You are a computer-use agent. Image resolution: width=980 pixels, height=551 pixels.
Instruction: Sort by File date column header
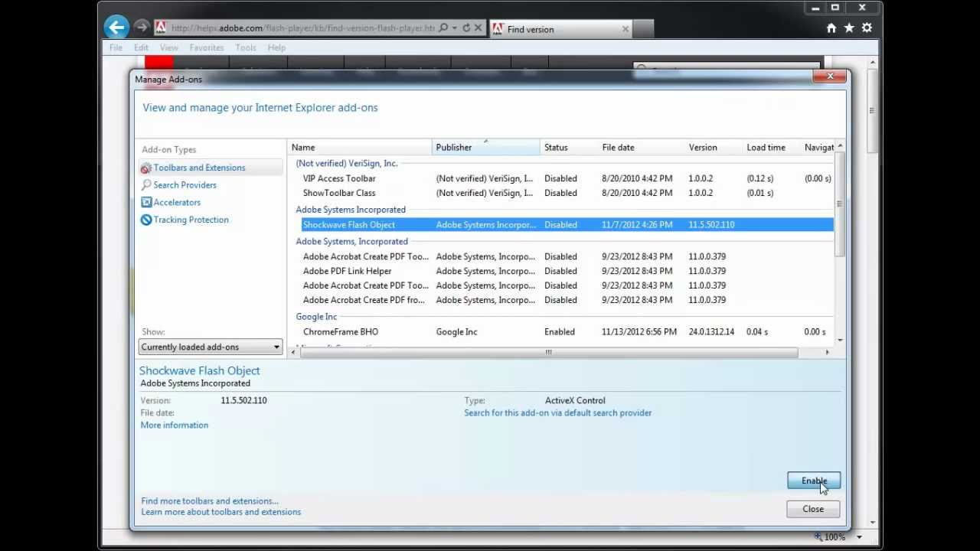[x=642, y=147]
